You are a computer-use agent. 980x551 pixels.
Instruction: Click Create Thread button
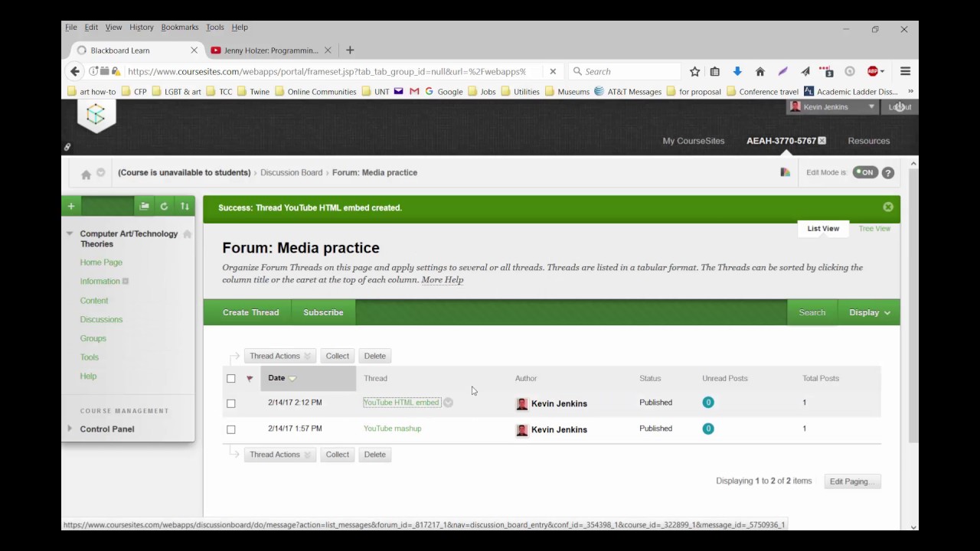(x=251, y=312)
